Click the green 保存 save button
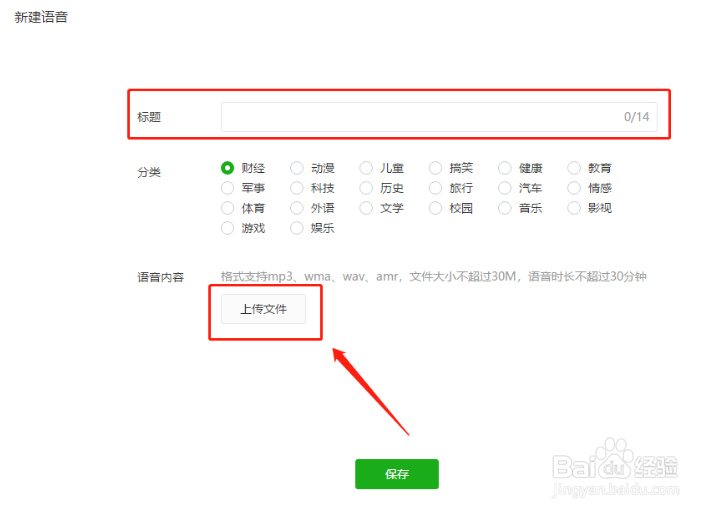This screenshot has width=721, height=515. click(397, 474)
